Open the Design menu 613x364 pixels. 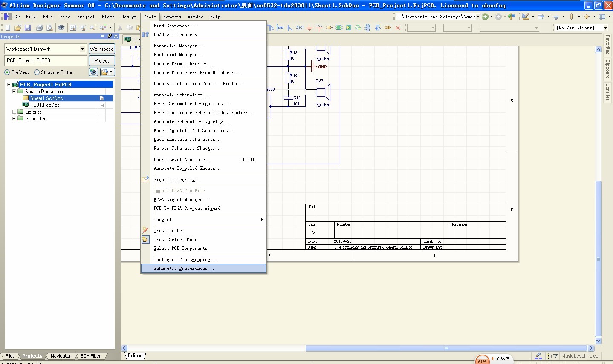tap(129, 17)
